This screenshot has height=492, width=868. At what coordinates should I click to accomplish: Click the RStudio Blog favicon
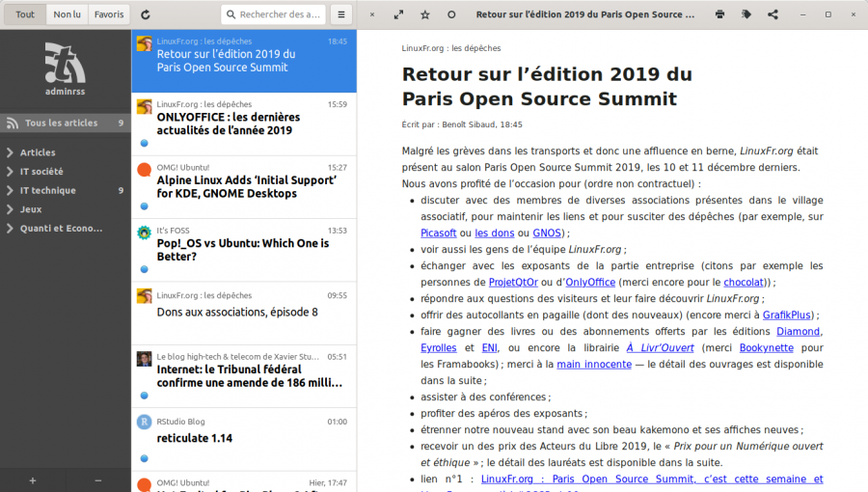(x=145, y=423)
